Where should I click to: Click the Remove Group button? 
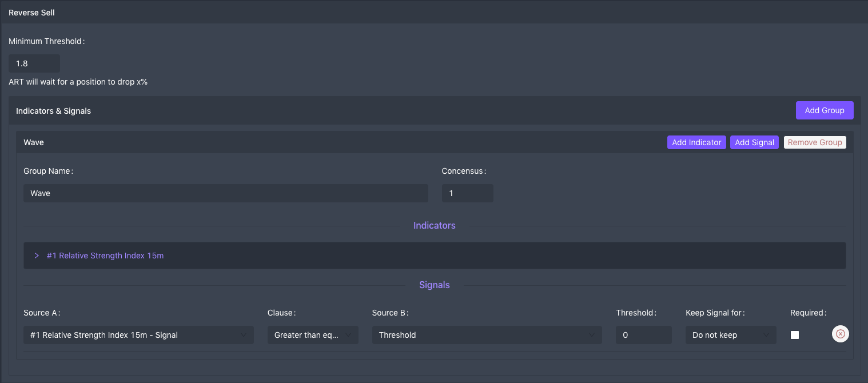point(815,142)
